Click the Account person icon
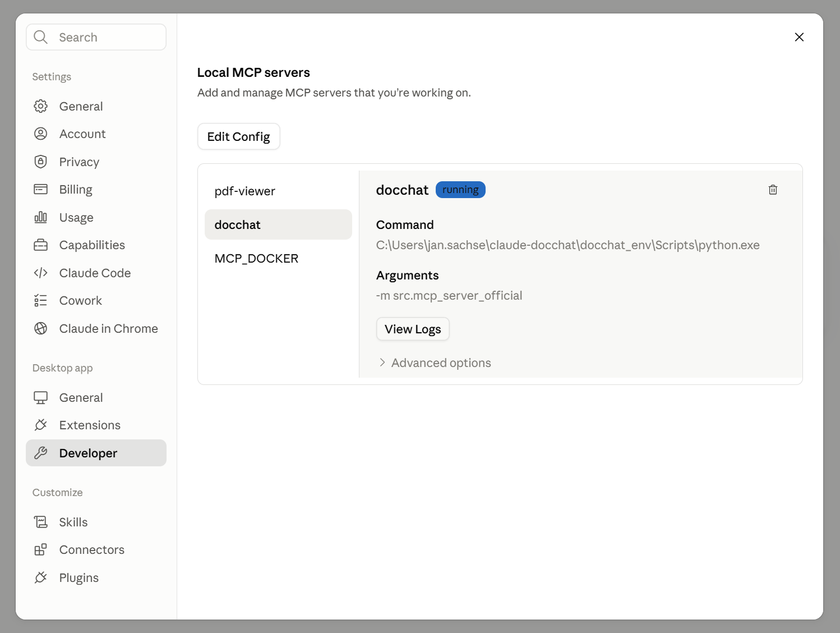The width and height of the screenshot is (840, 633). (40, 134)
